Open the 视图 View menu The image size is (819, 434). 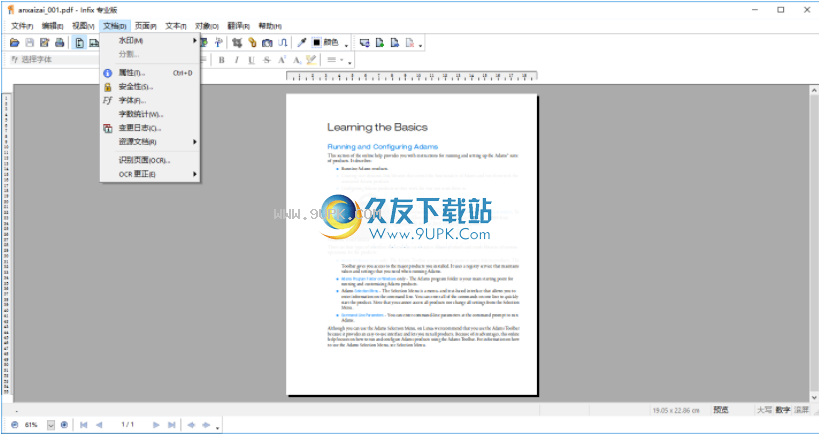point(83,26)
